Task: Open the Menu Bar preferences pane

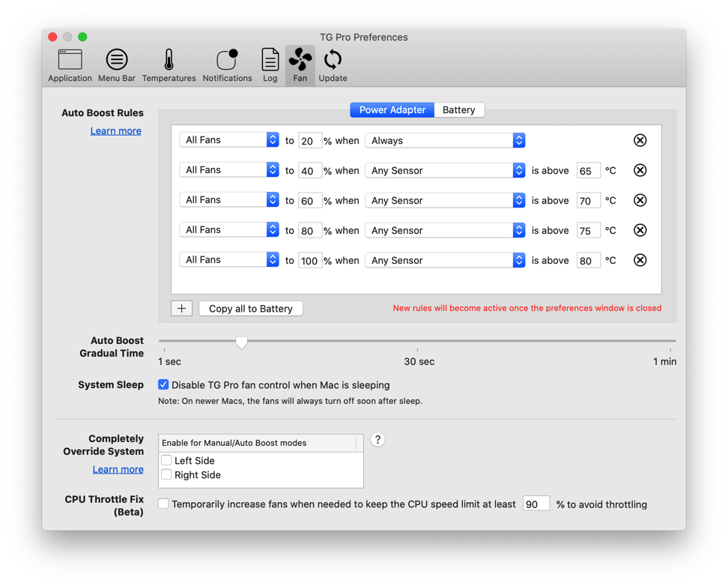Action: [x=117, y=65]
